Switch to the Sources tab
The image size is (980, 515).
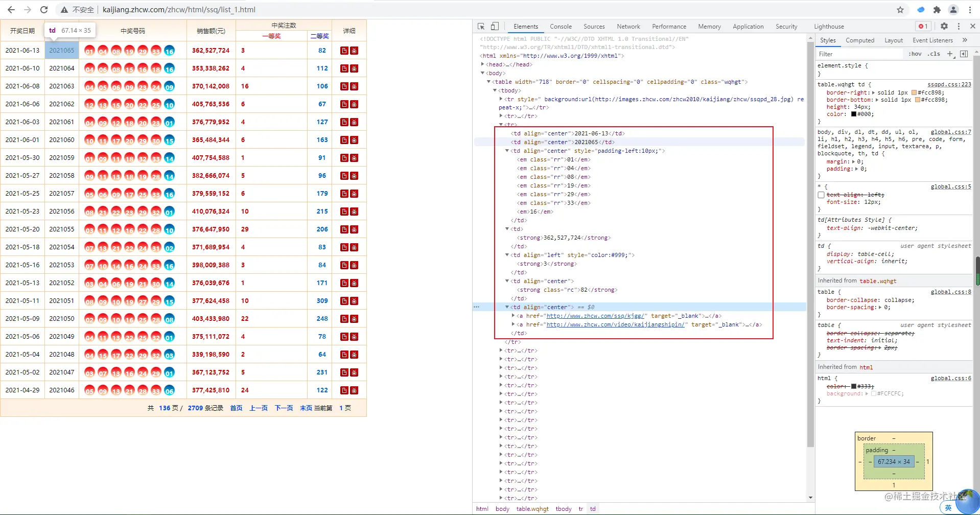click(x=594, y=27)
